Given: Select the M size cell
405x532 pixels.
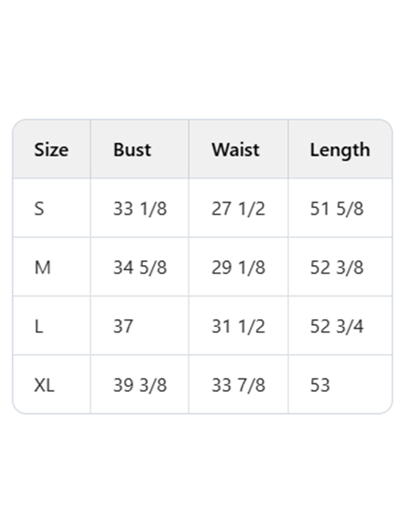Looking at the screenshot, I should pos(43,268).
